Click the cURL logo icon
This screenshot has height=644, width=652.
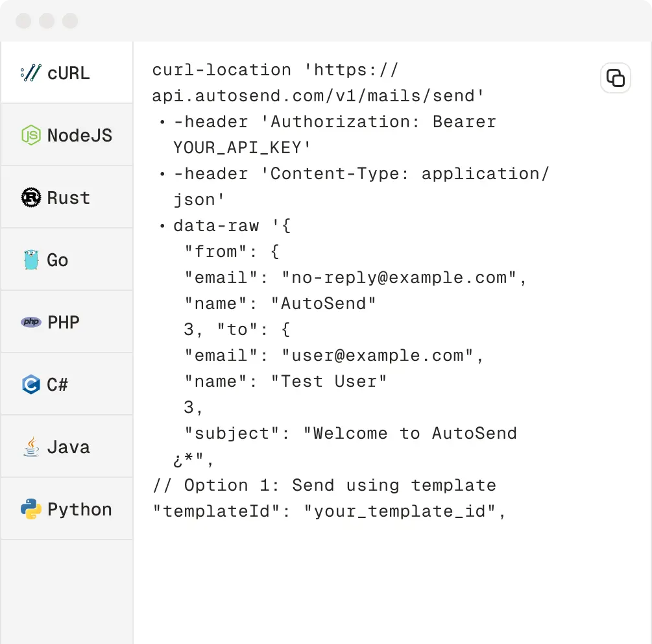31,73
